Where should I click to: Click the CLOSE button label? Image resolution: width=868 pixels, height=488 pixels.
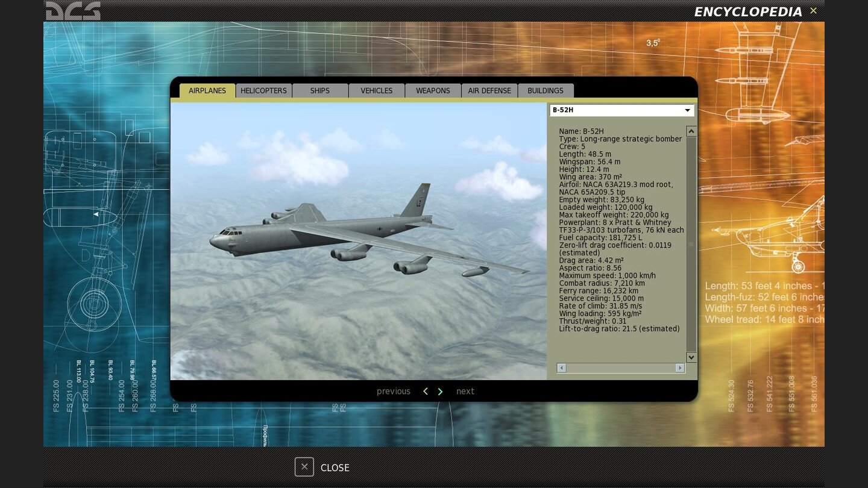point(335,468)
